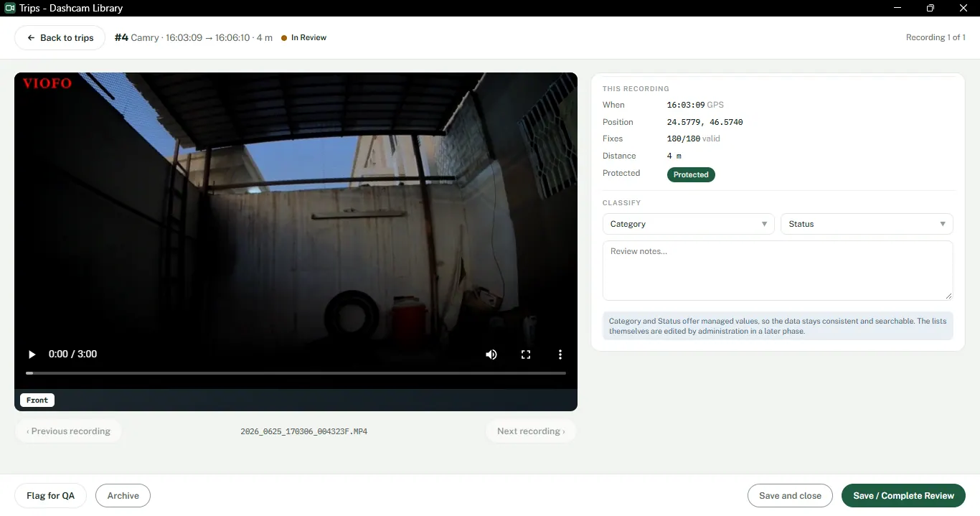Click Save and close
980x516 pixels.
(790, 496)
